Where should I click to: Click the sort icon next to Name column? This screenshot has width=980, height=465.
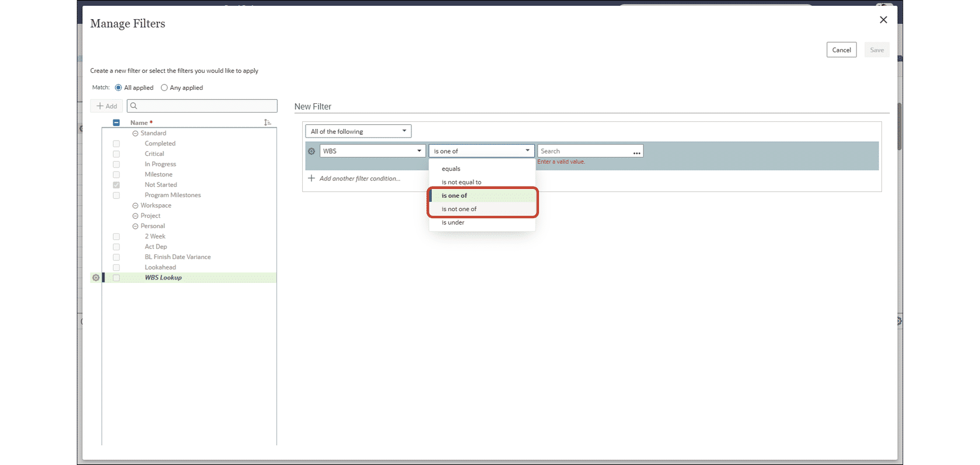(x=267, y=123)
